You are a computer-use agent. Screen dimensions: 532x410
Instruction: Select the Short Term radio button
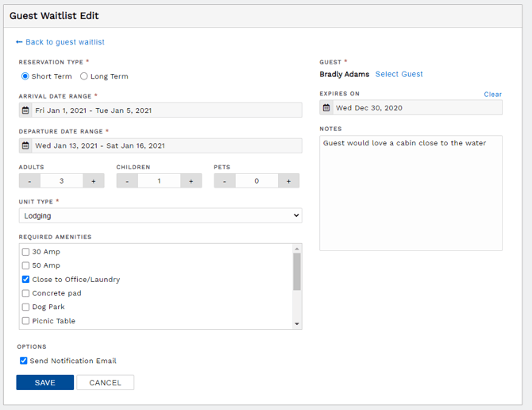click(25, 76)
